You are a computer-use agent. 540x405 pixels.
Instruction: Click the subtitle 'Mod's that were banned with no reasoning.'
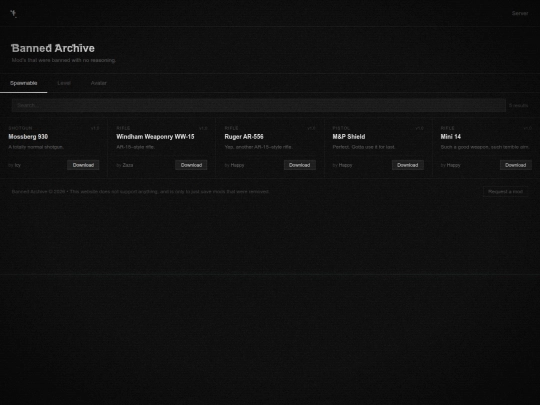point(64,60)
